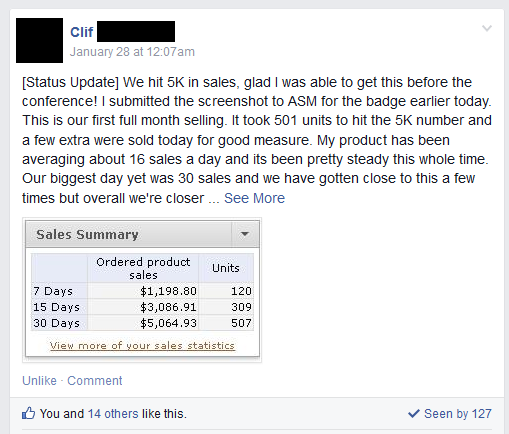This screenshot has width=509, height=434.
Task: Open View more of your sales statistics
Action: coord(142,346)
